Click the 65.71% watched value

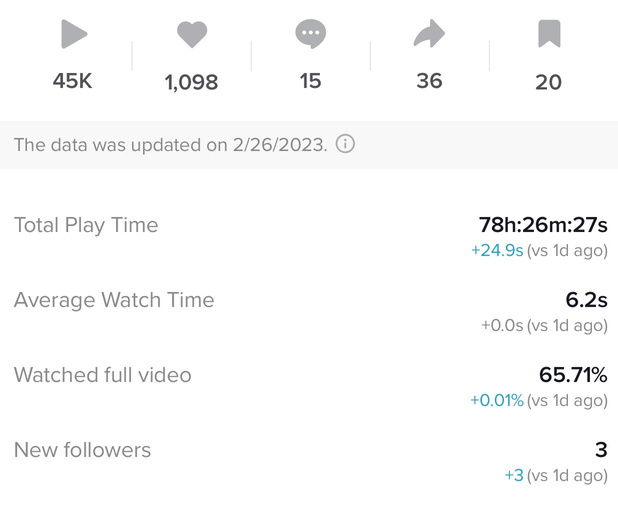(x=573, y=375)
